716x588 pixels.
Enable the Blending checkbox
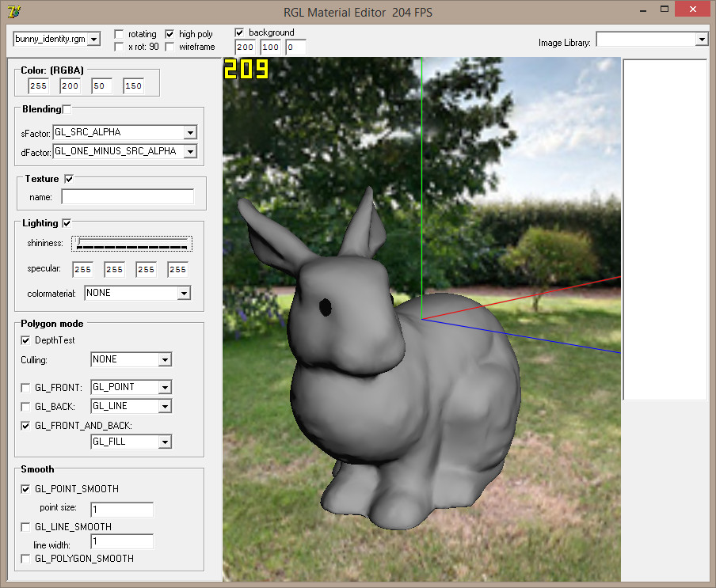[x=67, y=109]
